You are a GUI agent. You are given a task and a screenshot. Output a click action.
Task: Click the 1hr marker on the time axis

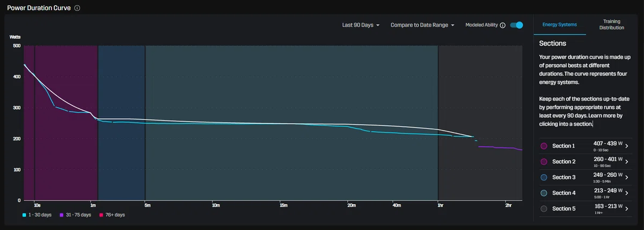[440, 205]
